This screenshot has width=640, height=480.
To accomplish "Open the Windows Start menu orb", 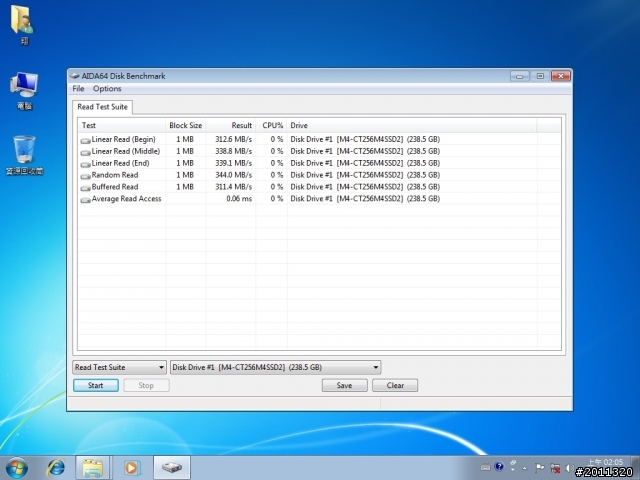I will (x=17, y=468).
